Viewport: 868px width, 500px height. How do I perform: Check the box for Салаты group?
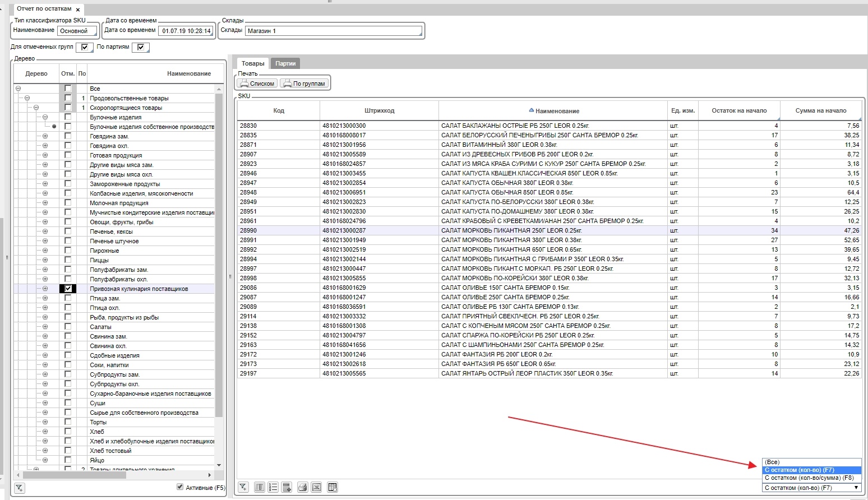click(68, 327)
